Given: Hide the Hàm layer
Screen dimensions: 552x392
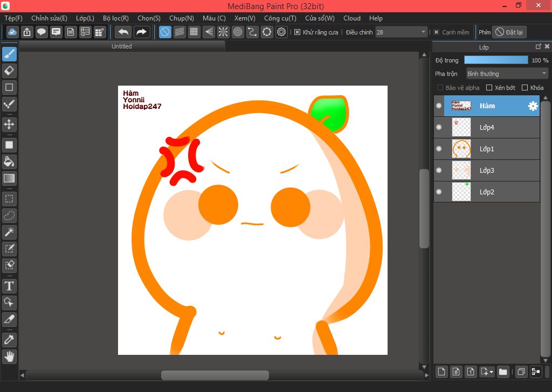Looking at the screenshot, I should coord(439,106).
